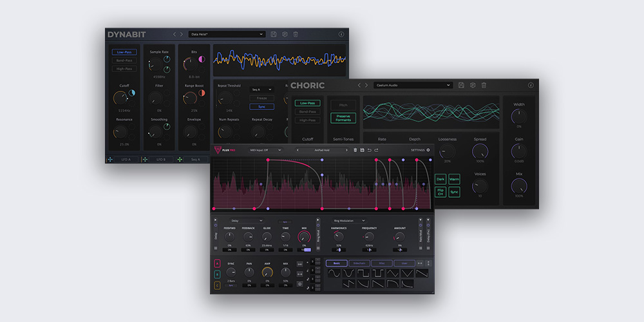Viewport: 644px width, 322px height.
Task: Go to previous preset in Dynabit
Action: pyautogui.click(x=174, y=34)
